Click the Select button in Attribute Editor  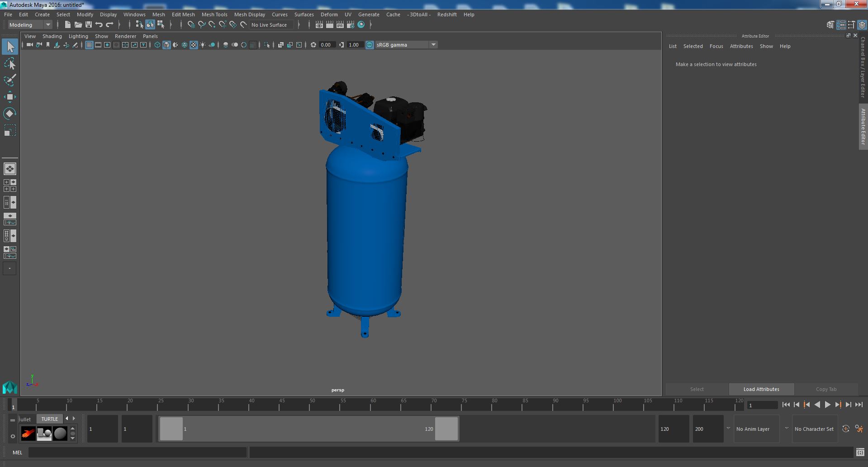(x=697, y=389)
